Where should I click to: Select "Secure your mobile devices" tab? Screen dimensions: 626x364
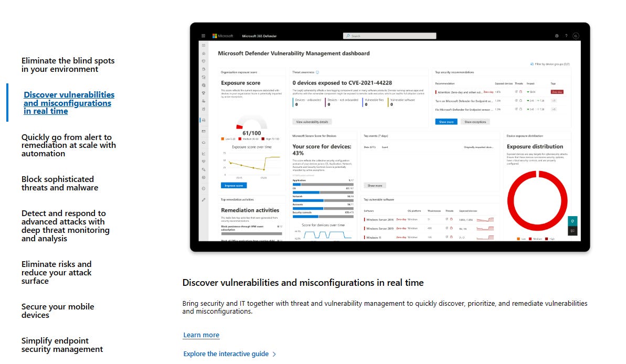58,311
